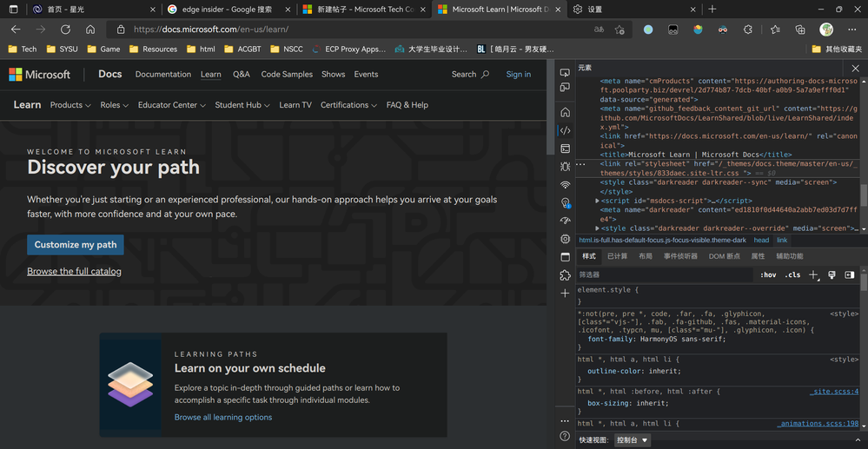Screen dimensions: 868x449
Task: Click the 筛选器 styles filter field
Action: tap(665, 274)
